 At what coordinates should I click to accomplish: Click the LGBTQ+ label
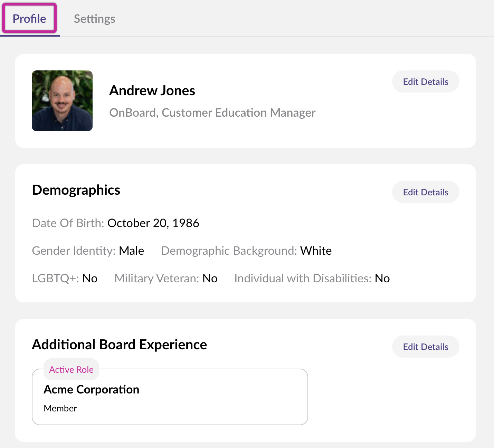tap(56, 278)
